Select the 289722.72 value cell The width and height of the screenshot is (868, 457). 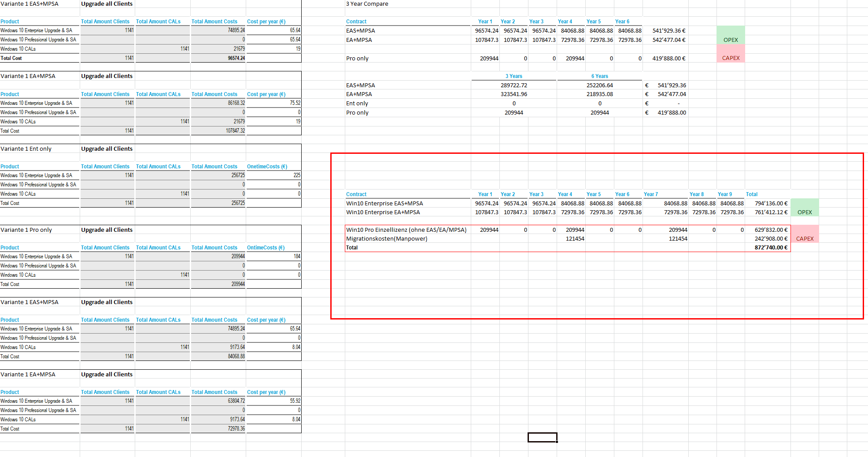513,85
